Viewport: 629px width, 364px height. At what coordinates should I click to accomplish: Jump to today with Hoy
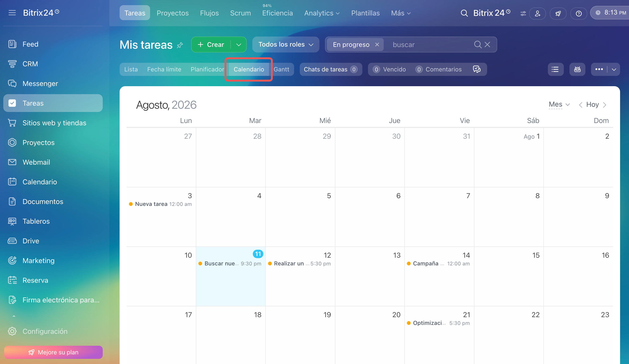[592, 104]
